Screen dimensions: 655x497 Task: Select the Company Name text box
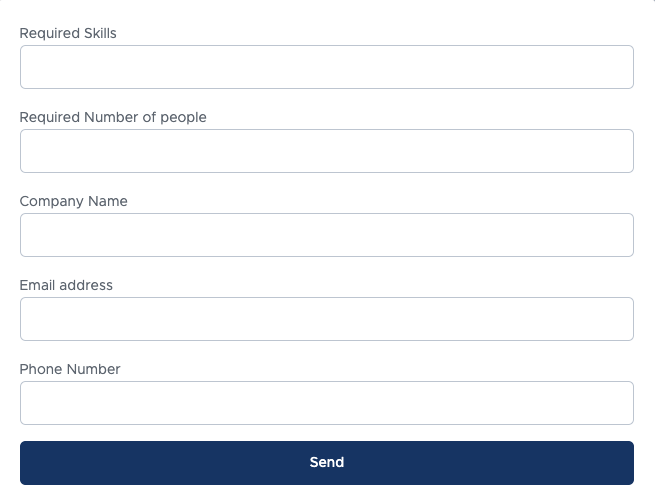pos(326,235)
